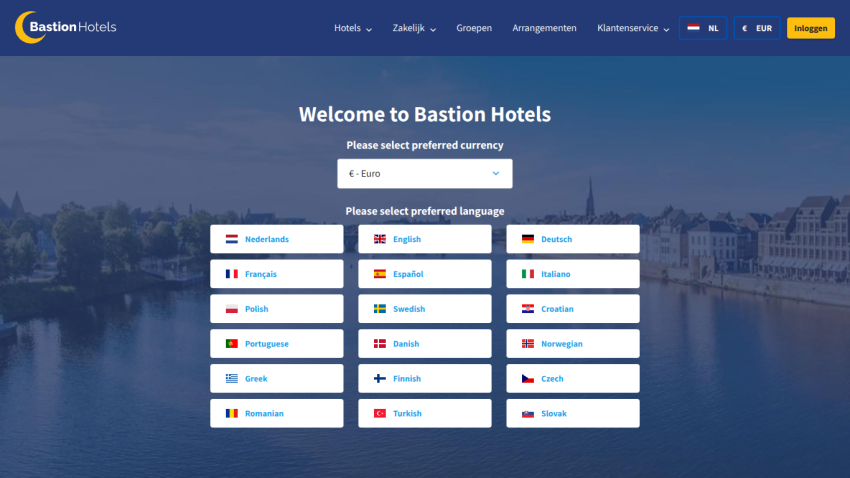Open the EUR currency selector in header
Image resolution: width=850 pixels, height=478 pixels.
coord(757,28)
